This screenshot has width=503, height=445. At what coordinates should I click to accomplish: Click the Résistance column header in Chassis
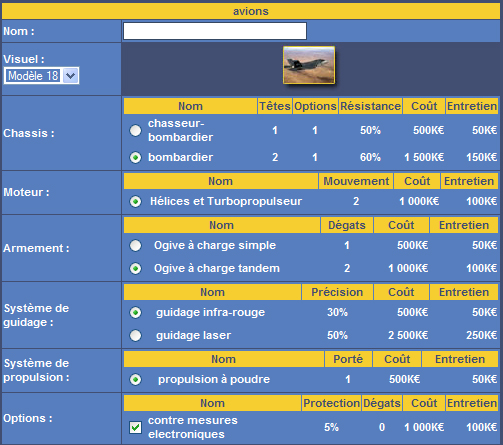pyautogui.click(x=370, y=106)
